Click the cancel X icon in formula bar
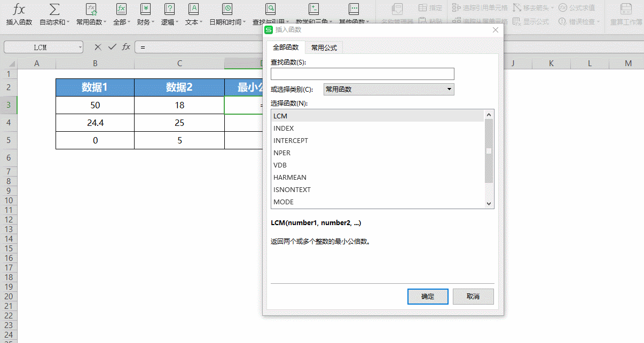The height and width of the screenshot is (343, 644). coord(98,47)
